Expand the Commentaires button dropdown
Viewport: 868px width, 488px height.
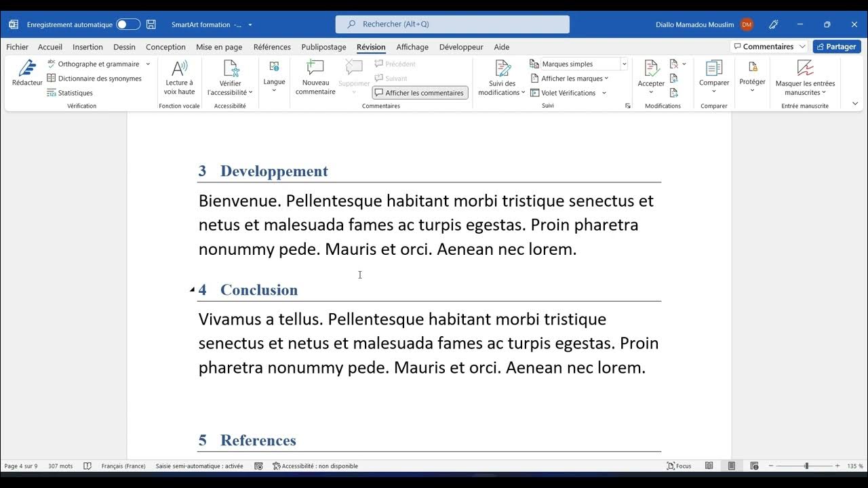click(803, 47)
